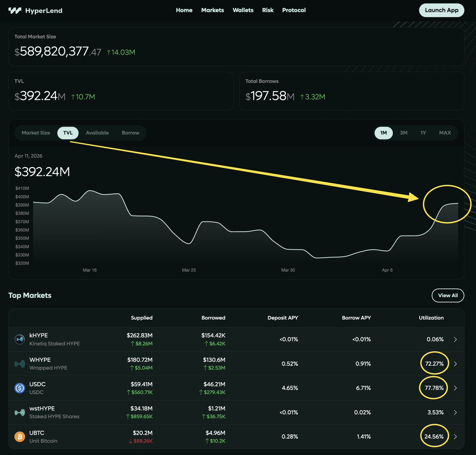Click the Top Markets heading
476x455 pixels.
click(30, 296)
